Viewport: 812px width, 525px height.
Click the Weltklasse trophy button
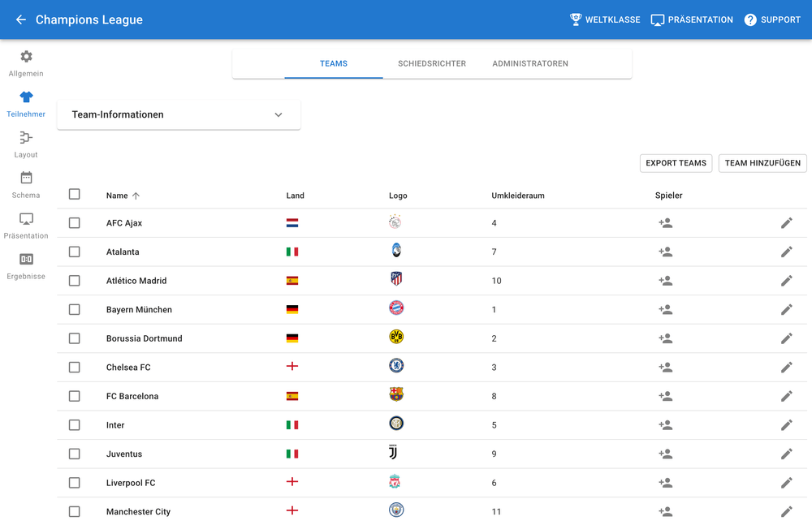605,19
